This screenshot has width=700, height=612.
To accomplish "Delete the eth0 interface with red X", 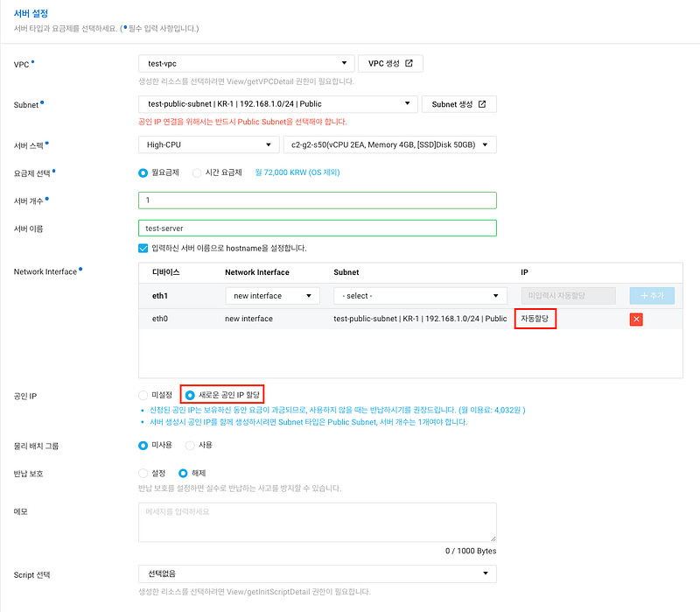I will click(x=636, y=319).
